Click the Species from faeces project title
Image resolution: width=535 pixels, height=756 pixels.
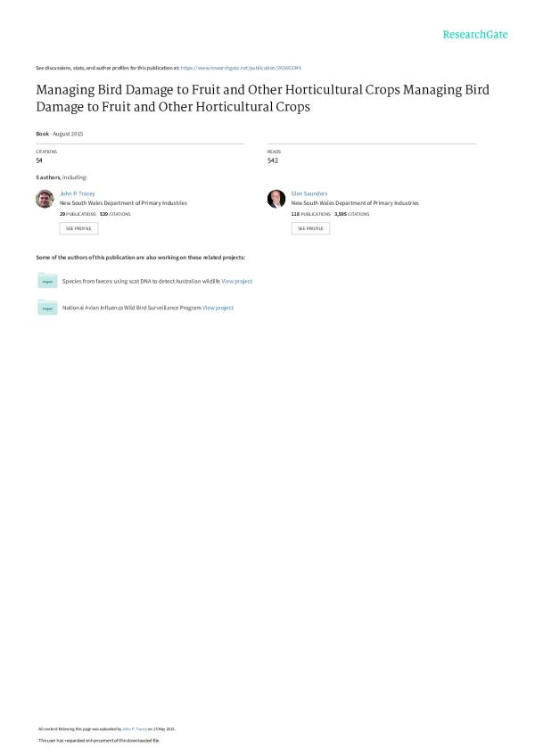coord(141,281)
